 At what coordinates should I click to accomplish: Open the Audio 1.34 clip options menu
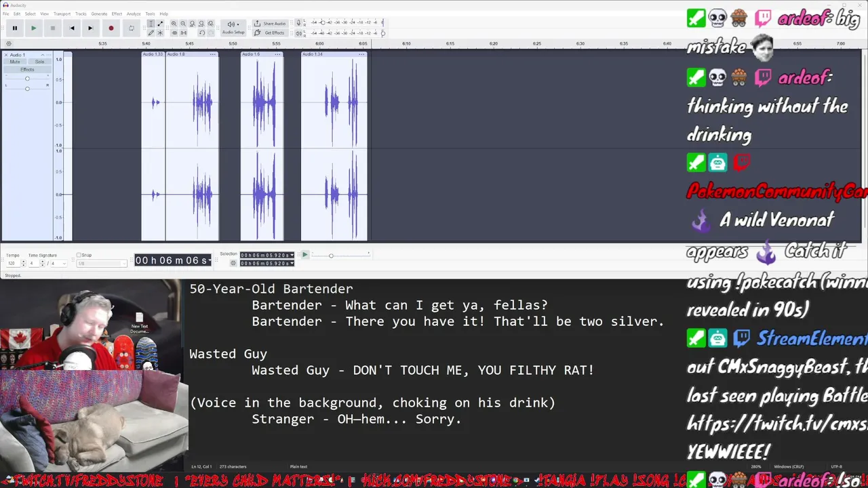click(x=362, y=54)
